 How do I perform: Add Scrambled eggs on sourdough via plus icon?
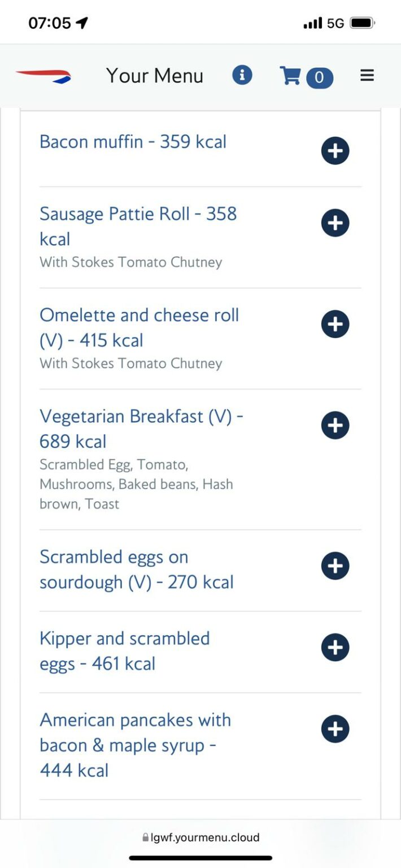pos(335,565)
